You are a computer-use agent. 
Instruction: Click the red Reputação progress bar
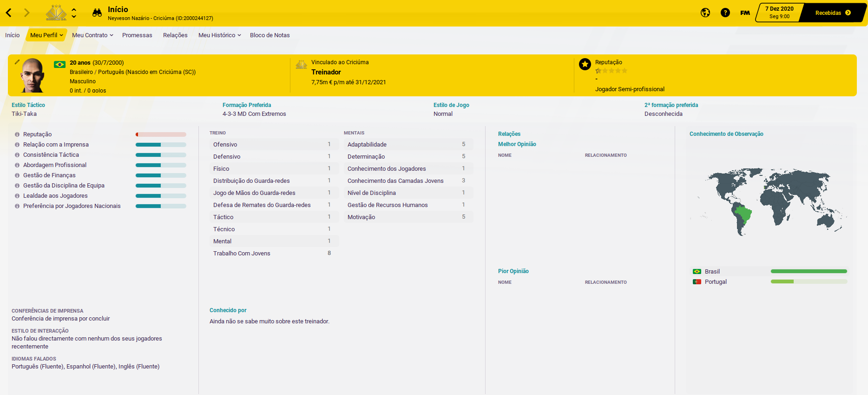point(161,134)
